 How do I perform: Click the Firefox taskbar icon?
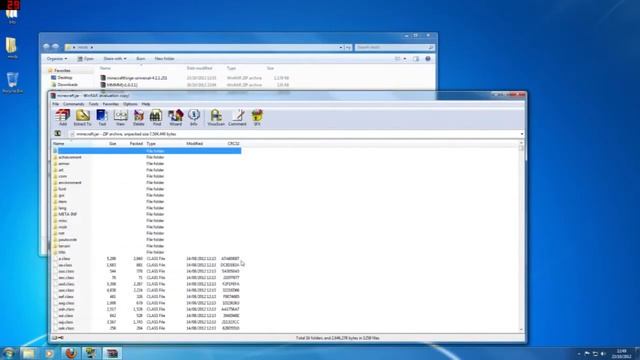[71, 353]
